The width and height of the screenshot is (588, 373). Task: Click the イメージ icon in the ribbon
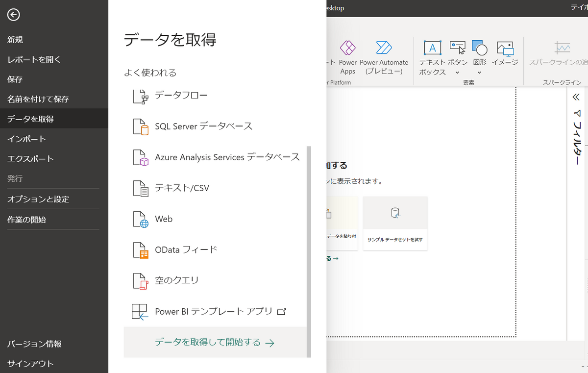point(505,48)
